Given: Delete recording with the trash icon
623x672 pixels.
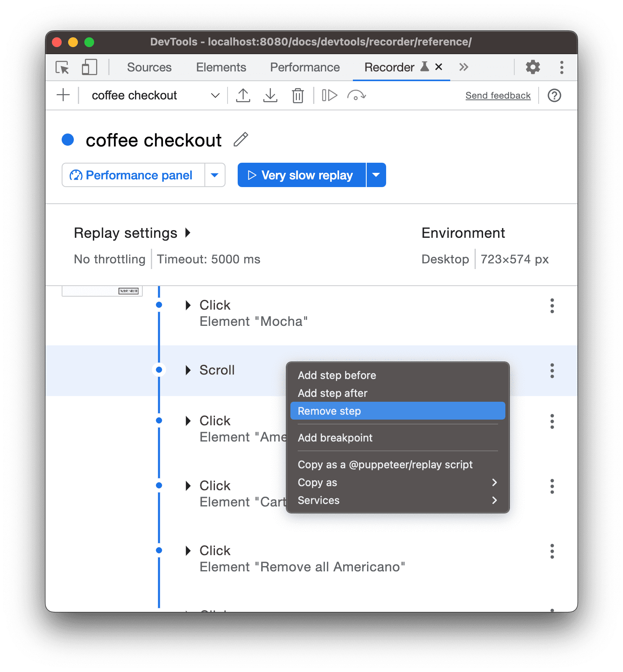Looking at the screenshot, I should click(298, 96).
